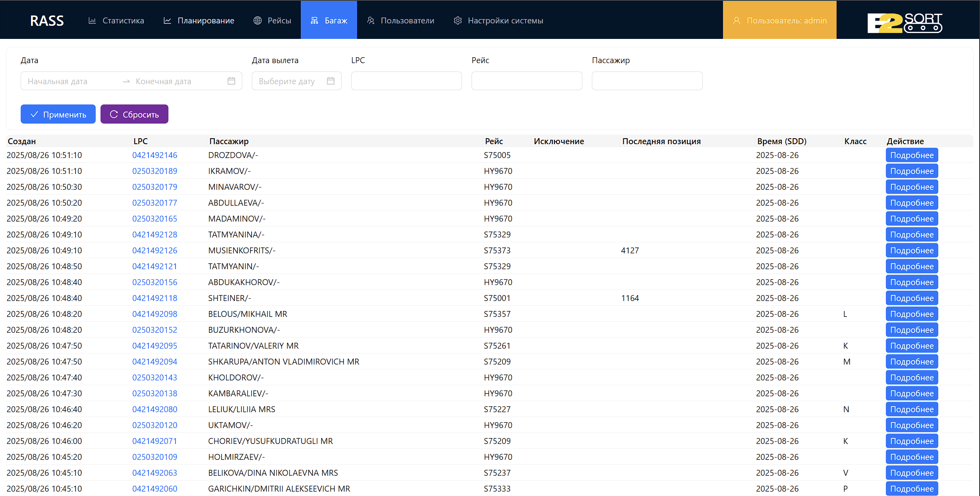This screenshot has height=496, width=980.
Task: Click the Рейсы globe icon
Action: point(257,21)
